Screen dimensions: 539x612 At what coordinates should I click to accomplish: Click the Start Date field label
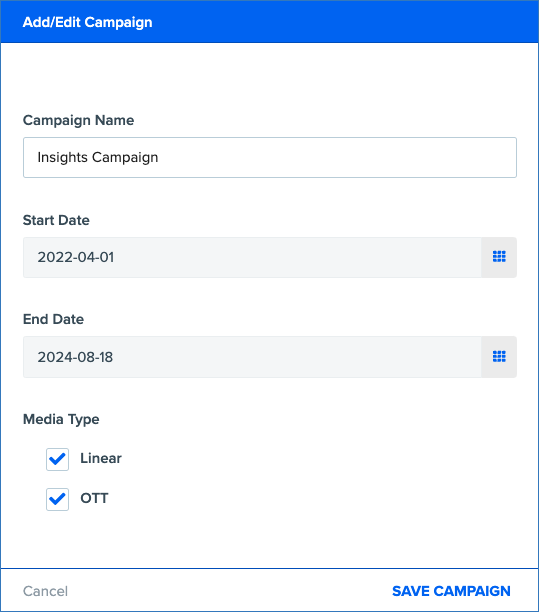click(56, 220)
